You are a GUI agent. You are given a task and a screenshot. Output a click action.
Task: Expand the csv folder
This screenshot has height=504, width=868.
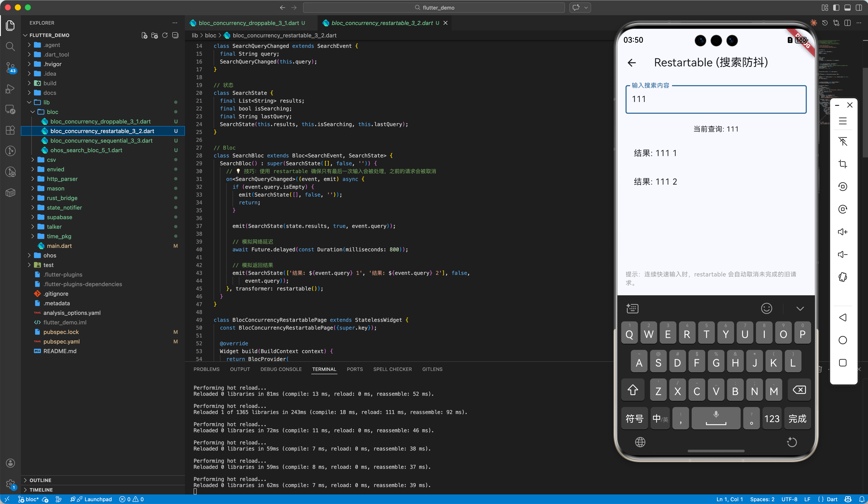click(51, 160)
